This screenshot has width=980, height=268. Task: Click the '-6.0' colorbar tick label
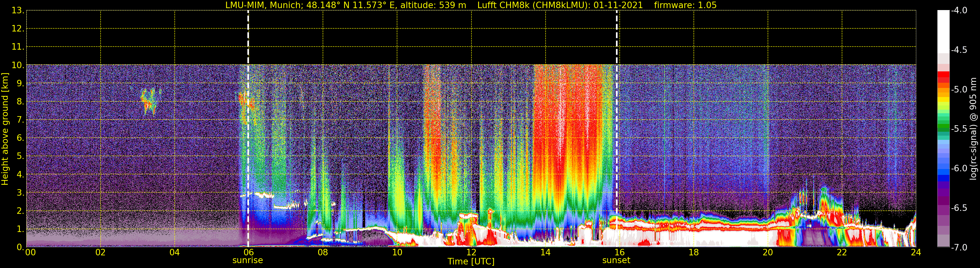pyautogui.click(x=959, y=168)
